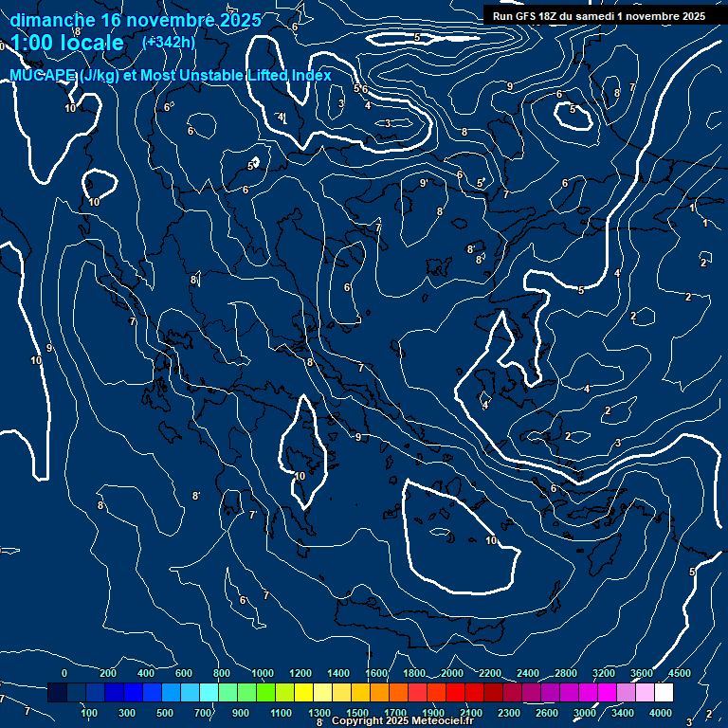The height and width of the screenshot is (728, 728).
Task: Choose the magenta swatch between 3200 and 3400
Action: [x=607, y=692]
